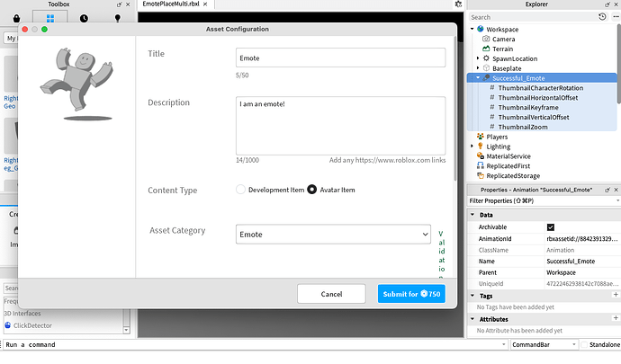Toggle the Archivable checkbox
Image resolution: width=621 pixels, height=364 pixels.
coord(551,227)
